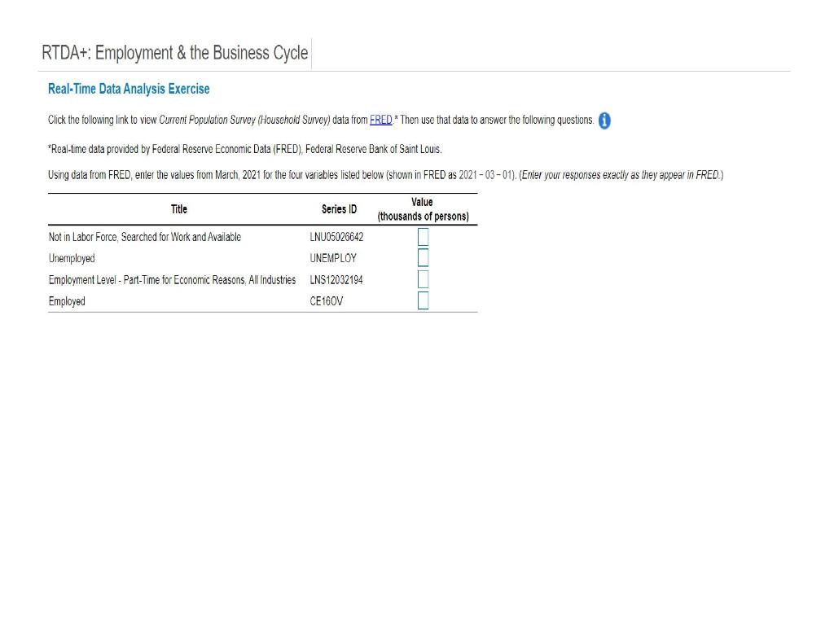834x644 pixels.
Task: Click the Value input for LNS12032194
Action: point(422,279)
